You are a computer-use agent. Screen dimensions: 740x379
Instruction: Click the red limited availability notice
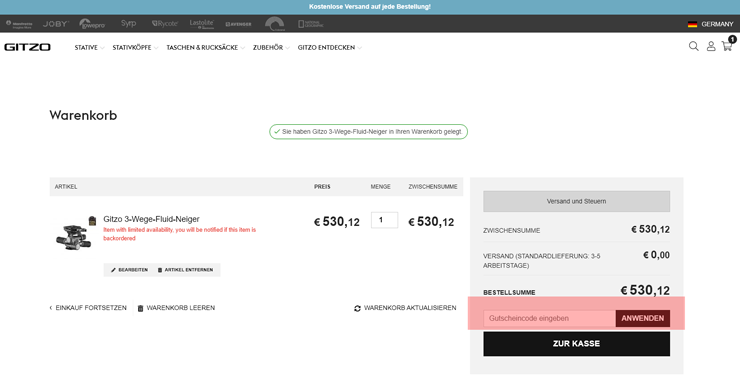point(180,234)
